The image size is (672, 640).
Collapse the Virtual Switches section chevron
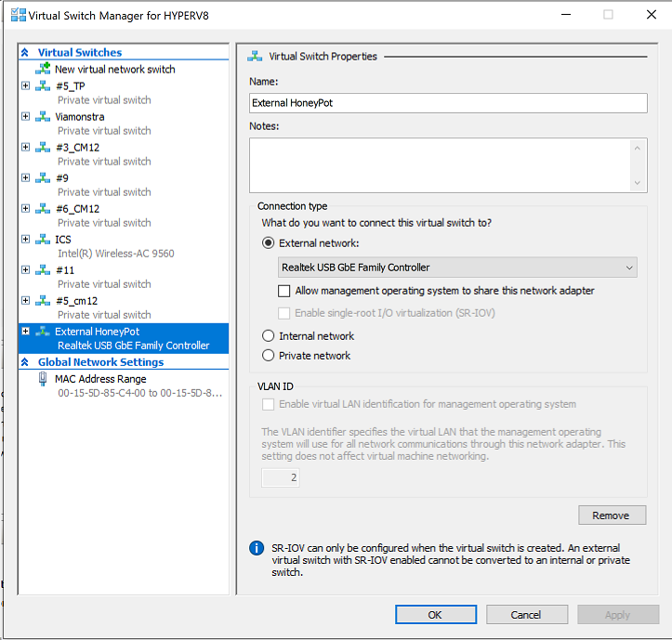(x=25, y=52)
